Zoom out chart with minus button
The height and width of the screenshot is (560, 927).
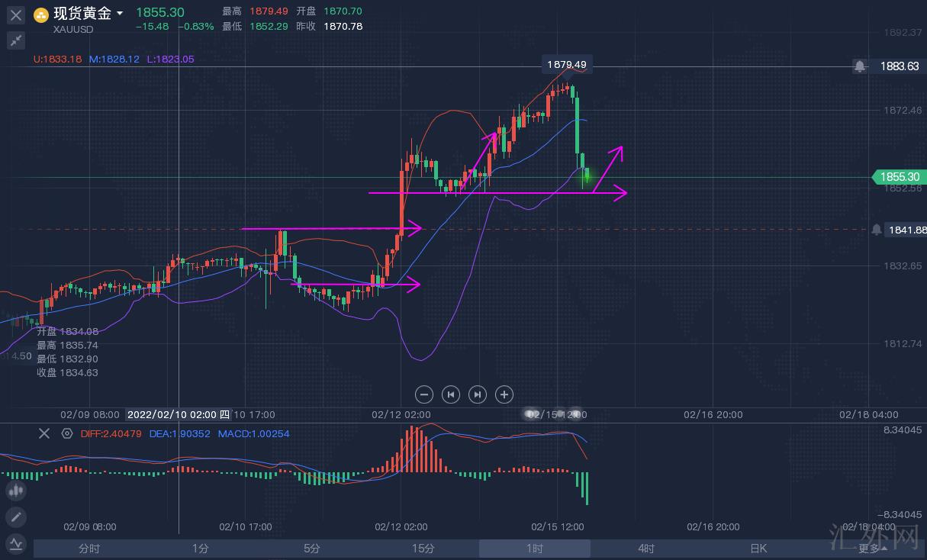point(424,394)
